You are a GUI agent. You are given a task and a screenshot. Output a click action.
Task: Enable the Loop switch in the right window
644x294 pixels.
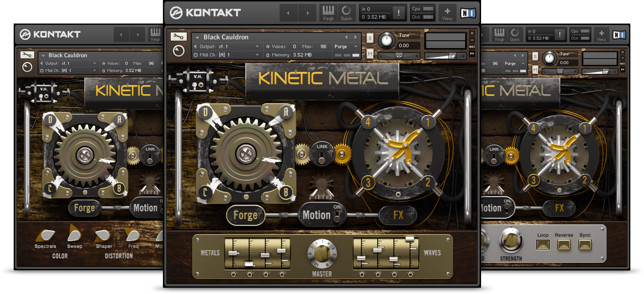tap(543, 245)
